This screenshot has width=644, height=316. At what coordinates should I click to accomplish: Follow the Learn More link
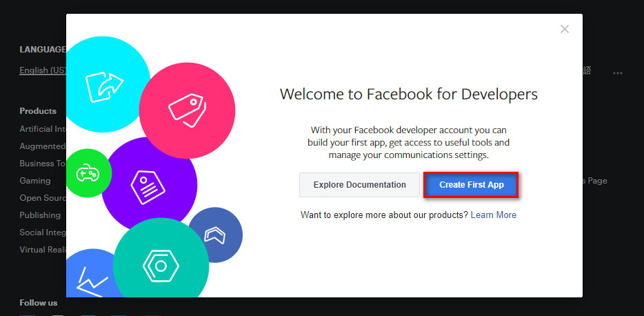pyautogui.click(x=493, y=215)
